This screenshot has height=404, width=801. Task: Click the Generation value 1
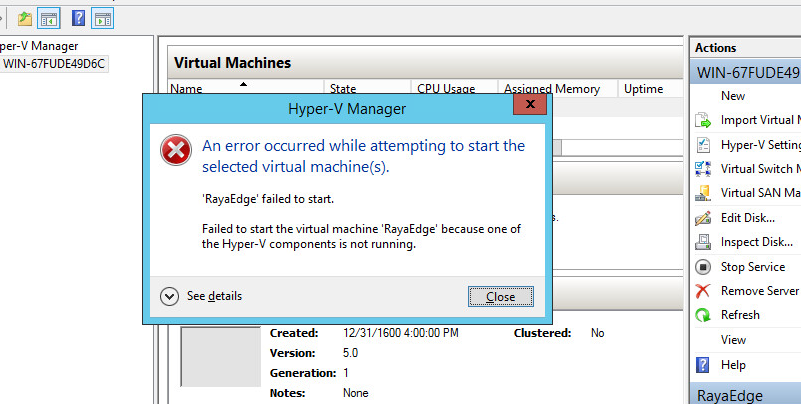pos(346,373)
